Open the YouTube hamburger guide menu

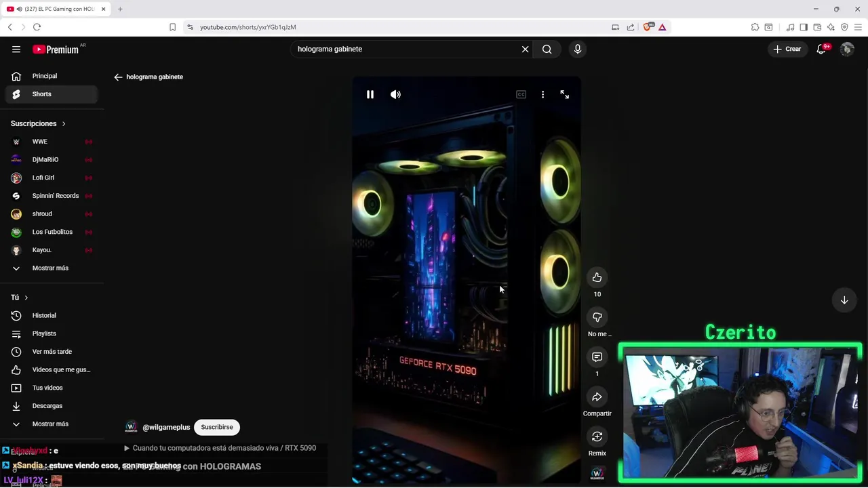click(x=16, y=49)
